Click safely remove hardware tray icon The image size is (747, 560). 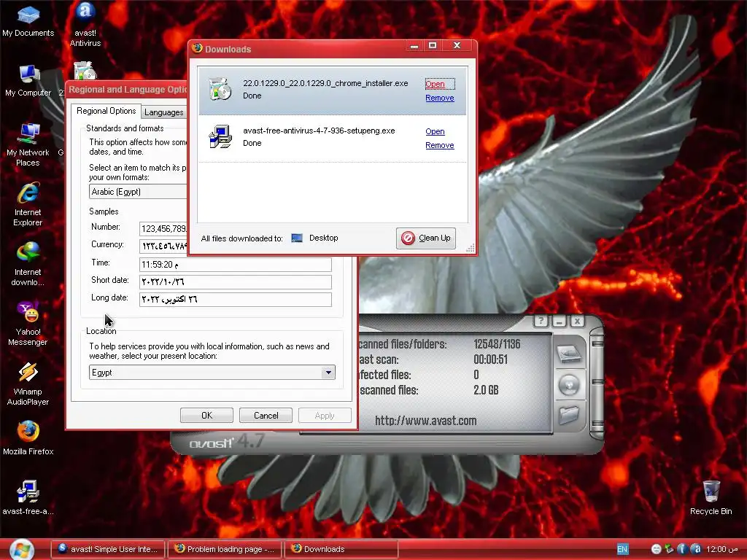[x=670, y=549]
